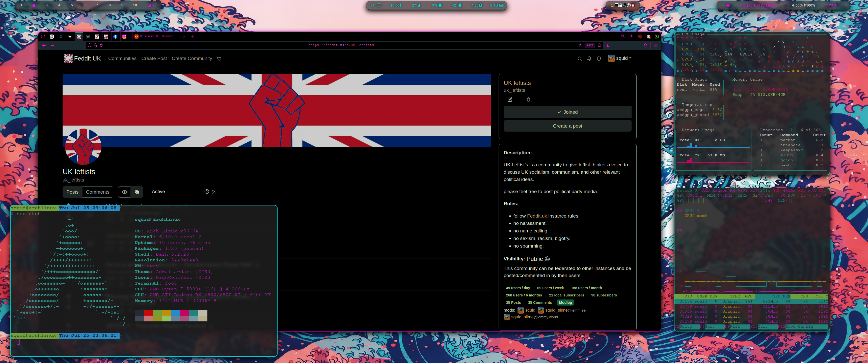This screenshot has height=363, width=868.
Task: Click the heart donate icon in navbar
Action: pyautogui.click(x=219, y=59)
